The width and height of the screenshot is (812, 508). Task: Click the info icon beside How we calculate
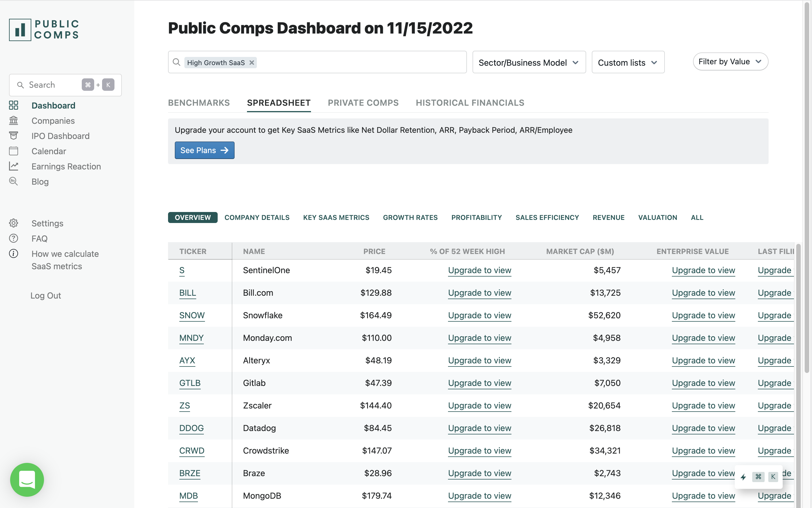(14, 253)
